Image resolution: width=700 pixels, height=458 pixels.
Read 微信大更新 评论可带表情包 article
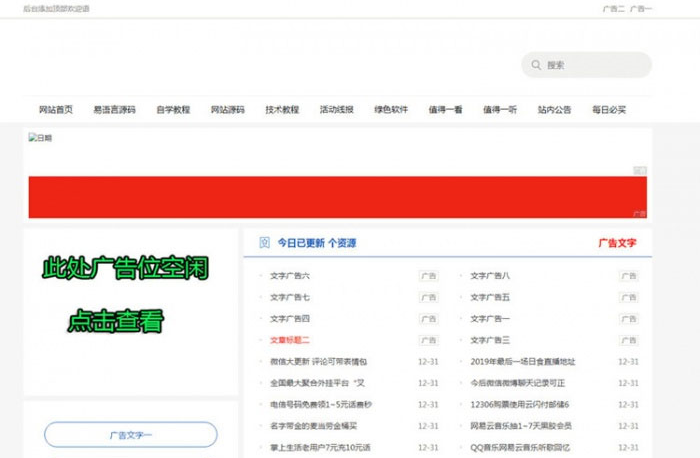[x=318, y=362]
